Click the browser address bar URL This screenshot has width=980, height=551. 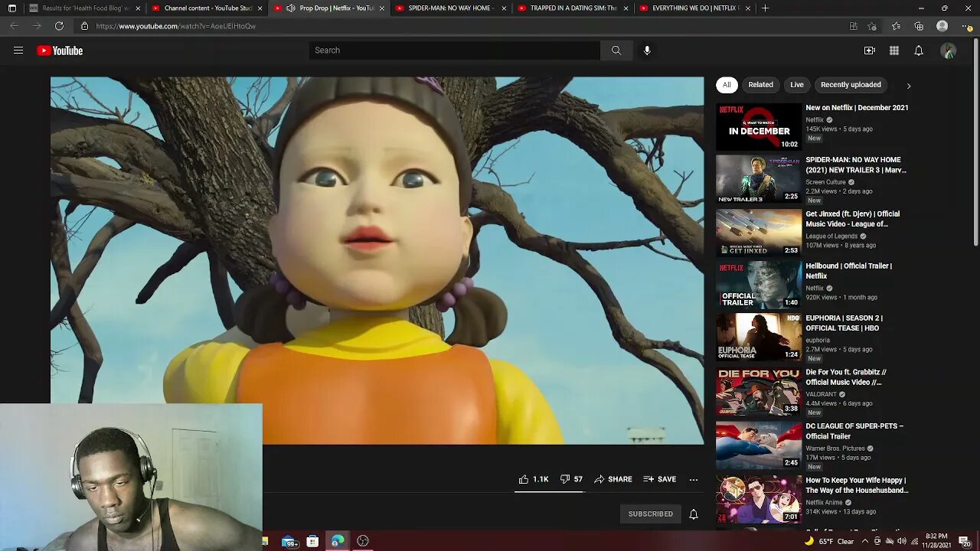(175, 26)
